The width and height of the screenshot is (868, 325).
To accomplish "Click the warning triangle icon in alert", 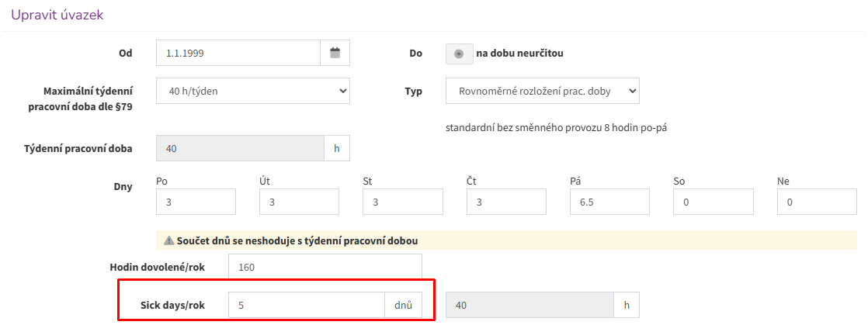I will click(x=169, y=241).
